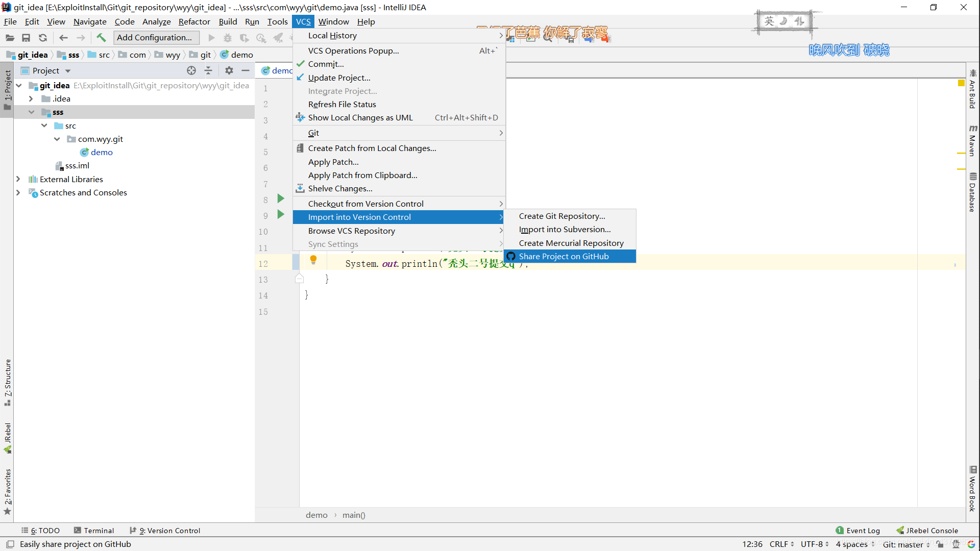Click the Save All toolbar icon
980x551 pixels.
(x=26, y=37)
